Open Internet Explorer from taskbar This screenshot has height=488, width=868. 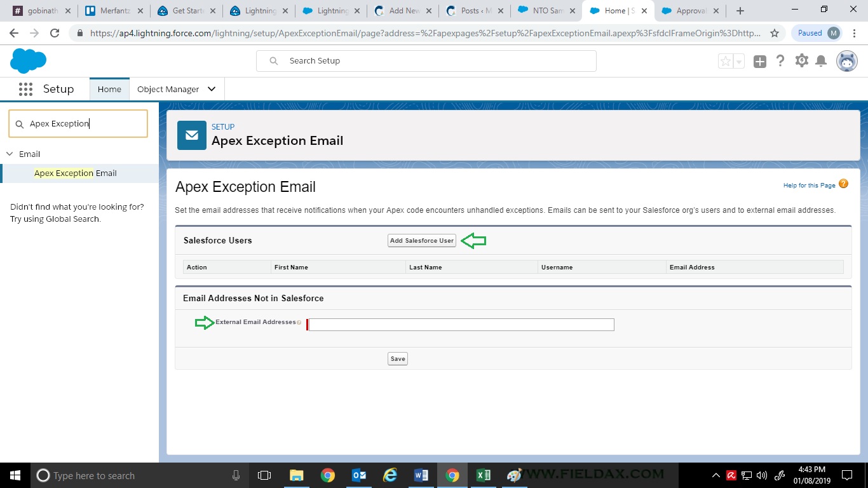click(390, 475)
